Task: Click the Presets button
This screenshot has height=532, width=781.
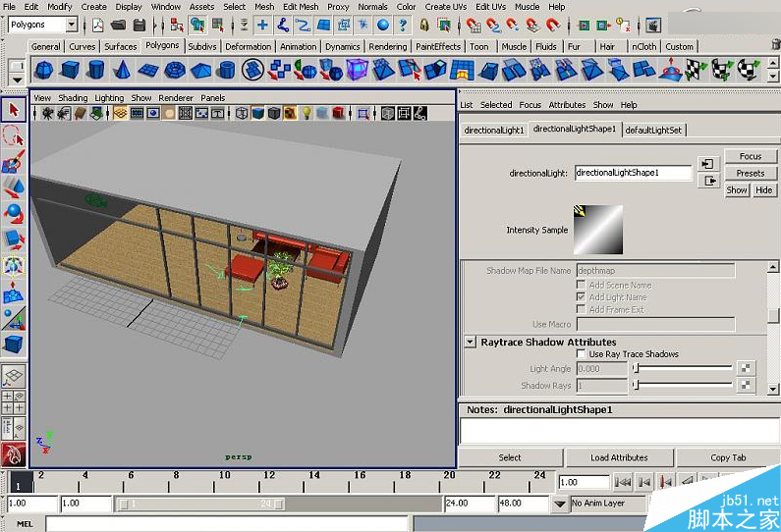Action: pyautogui.click(x=750, y=174)
